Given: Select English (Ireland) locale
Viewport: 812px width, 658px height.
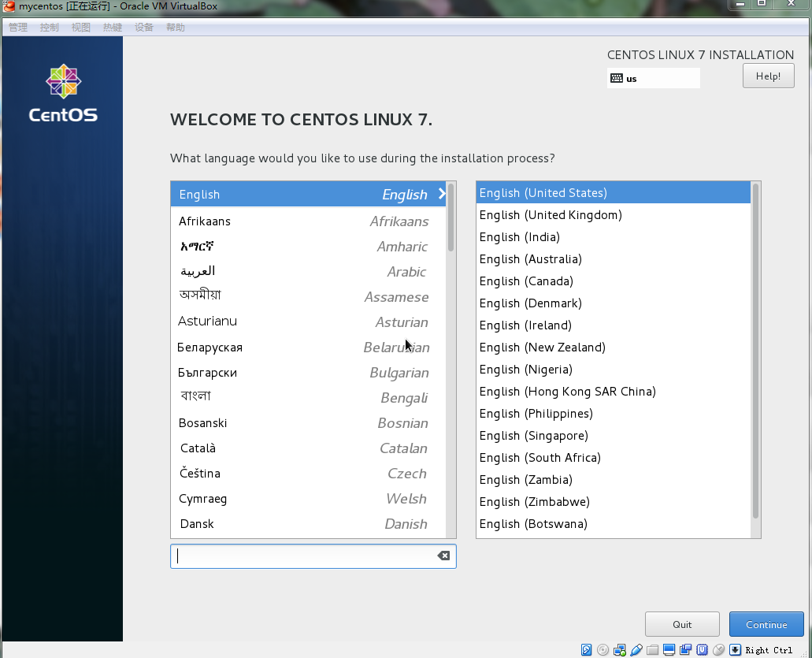Looking at the screenshot, I should click(614, 325).
